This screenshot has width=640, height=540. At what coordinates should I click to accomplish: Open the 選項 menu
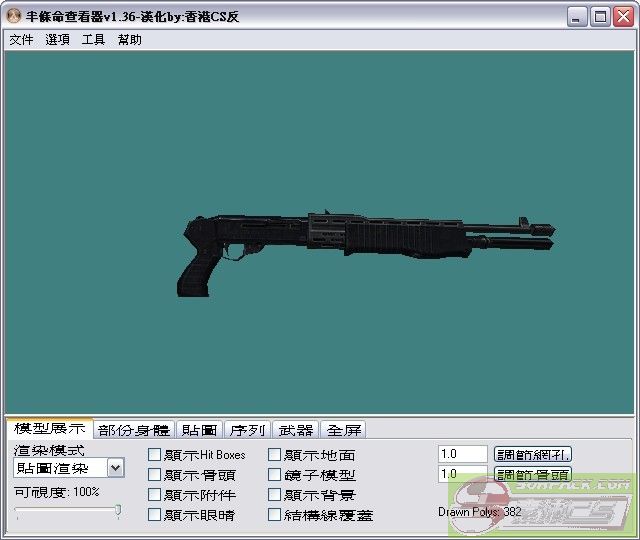57,40
